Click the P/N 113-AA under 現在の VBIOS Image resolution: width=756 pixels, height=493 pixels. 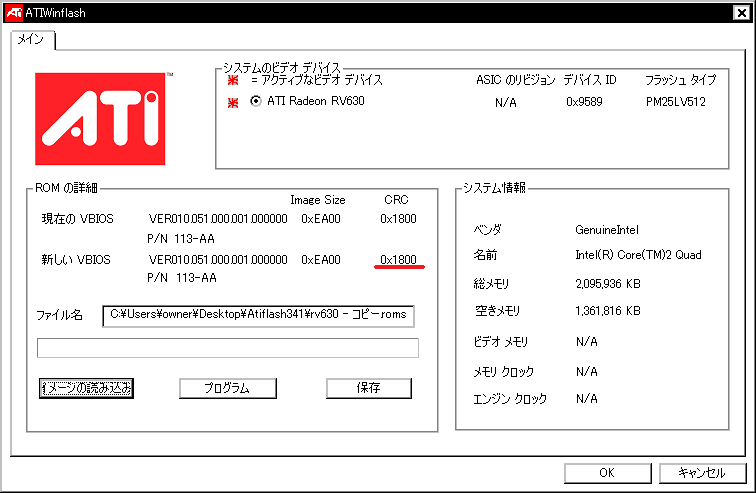click(x=181, y=239)
